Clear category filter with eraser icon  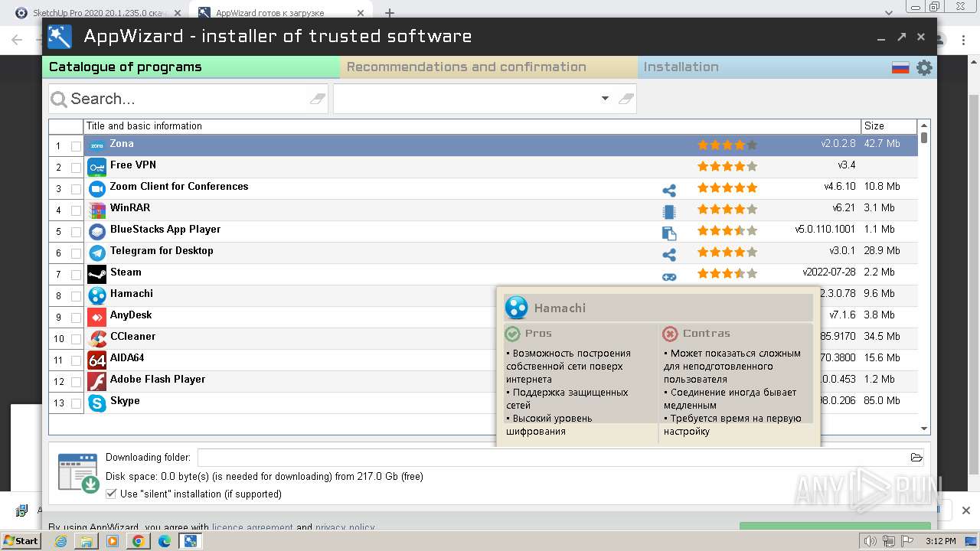[x=626, y=99]
